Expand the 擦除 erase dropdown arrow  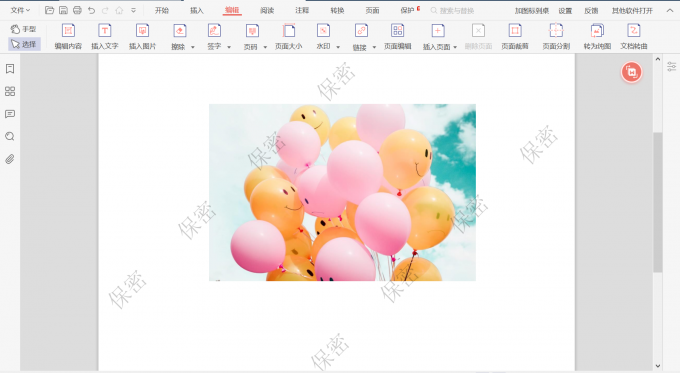coord(193,47)
